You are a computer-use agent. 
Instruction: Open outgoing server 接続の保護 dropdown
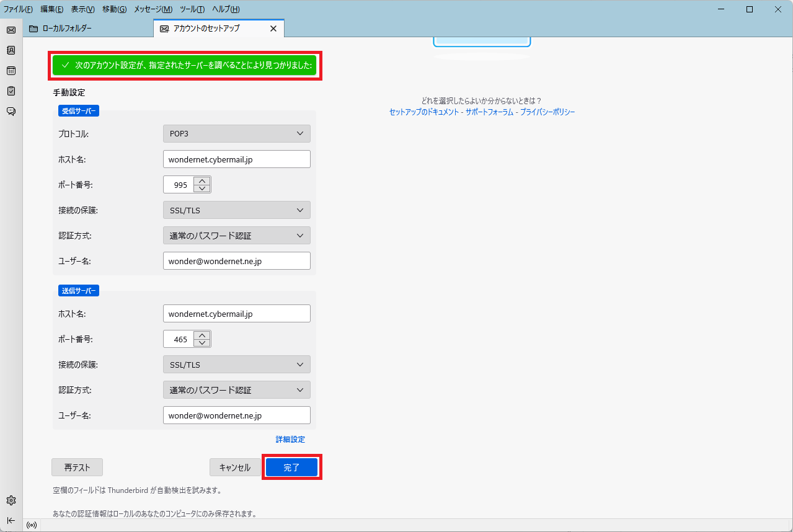(237, 365)
